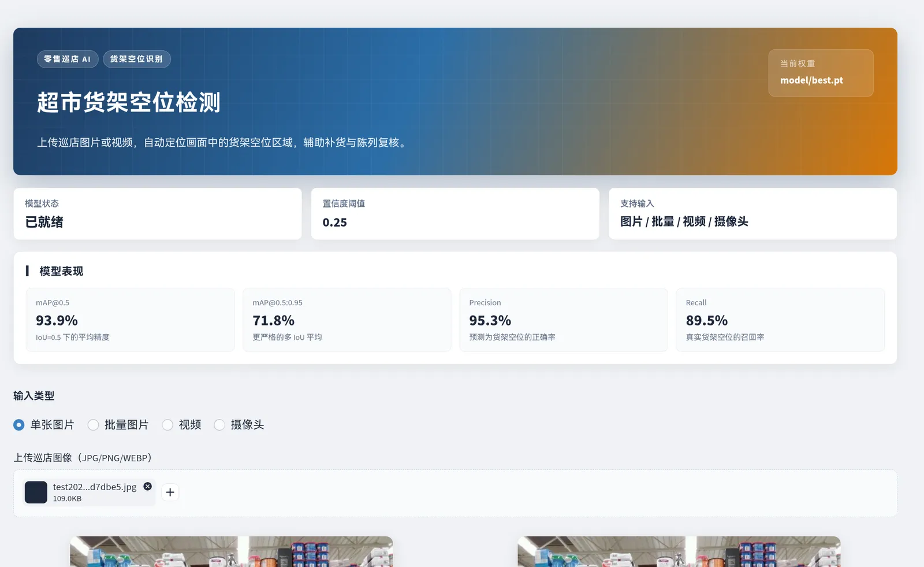Click the 89.5% Recall value
The image size is (924, 567).
point(707,320)
